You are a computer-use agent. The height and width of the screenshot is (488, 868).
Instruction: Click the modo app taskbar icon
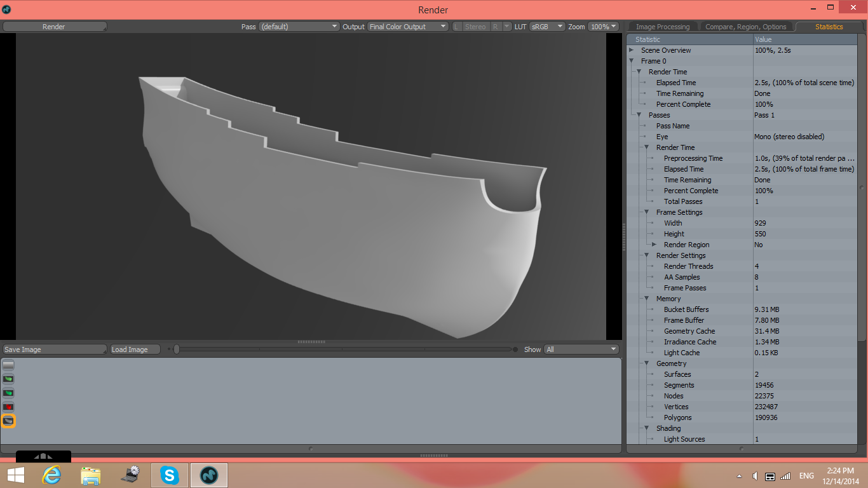(x=209, y=475)
